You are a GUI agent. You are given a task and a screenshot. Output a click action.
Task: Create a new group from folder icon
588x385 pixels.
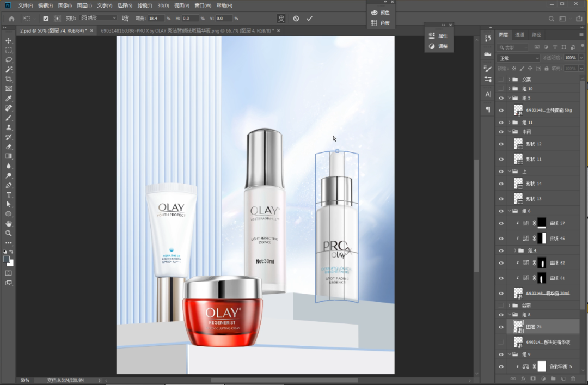click(553, 378)
